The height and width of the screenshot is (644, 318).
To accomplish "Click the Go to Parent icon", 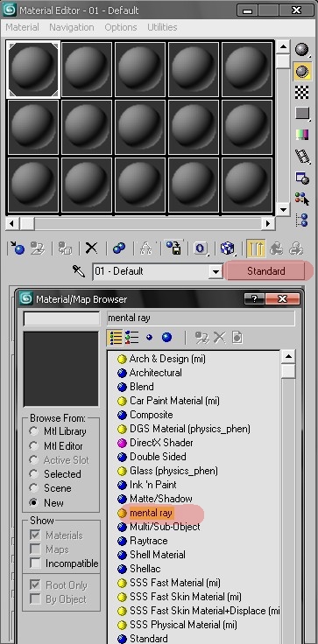I will point(277,248).
